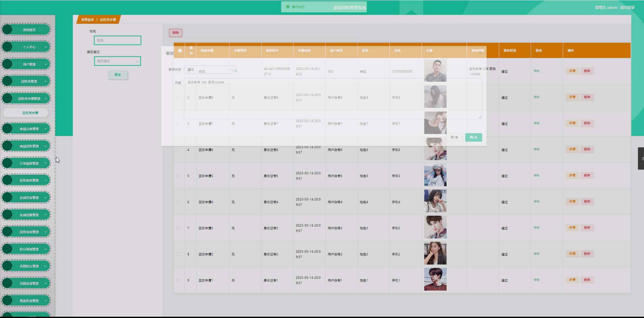
Task: Open the 回收完成管理 sidebar menu
Action: (x=29, y=232)
